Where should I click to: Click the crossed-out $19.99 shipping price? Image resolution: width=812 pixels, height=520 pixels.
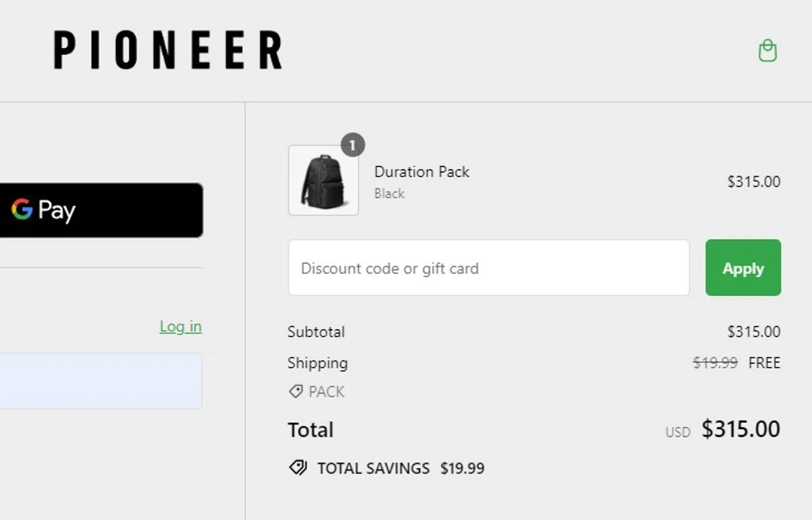715,363
